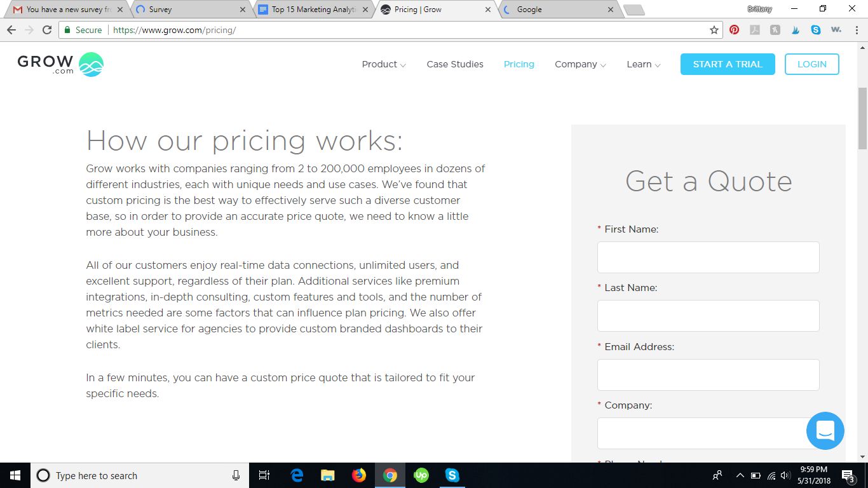Click the Windows search box
This screenshot has height=488, width=868.
(x=140, y=475)
